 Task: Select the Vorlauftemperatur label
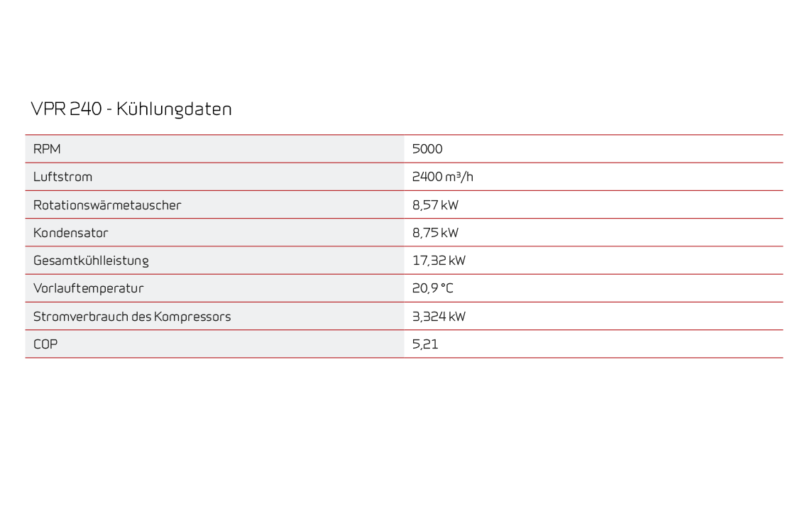coord(89,288)
